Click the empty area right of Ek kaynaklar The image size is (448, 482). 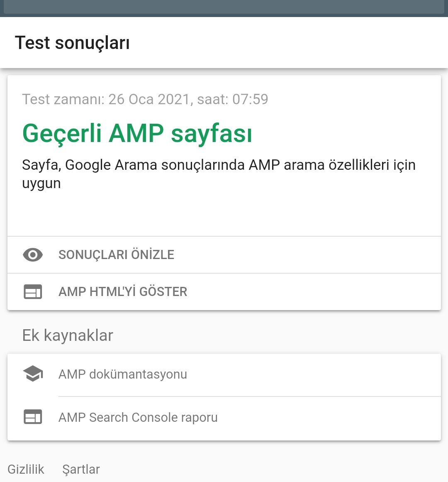[276, 335]
